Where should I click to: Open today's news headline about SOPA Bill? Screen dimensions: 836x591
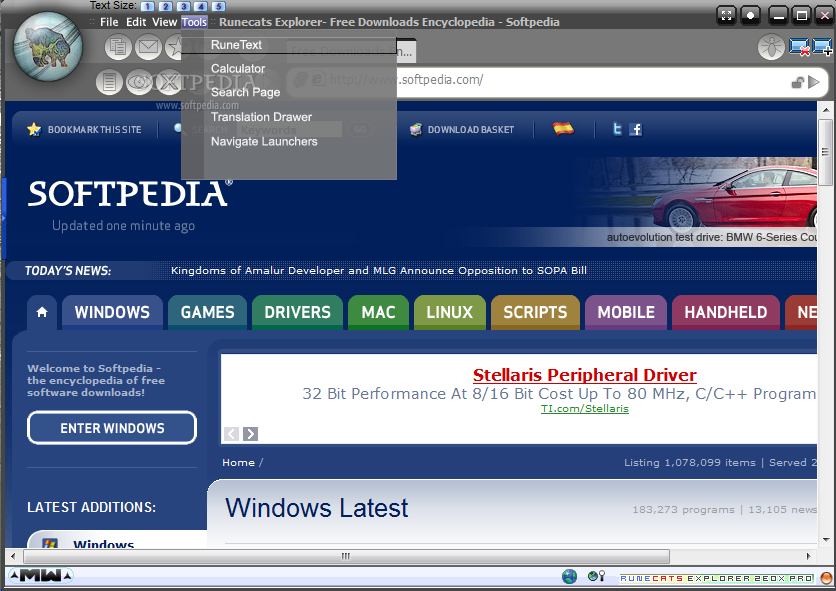coord(379,270)
